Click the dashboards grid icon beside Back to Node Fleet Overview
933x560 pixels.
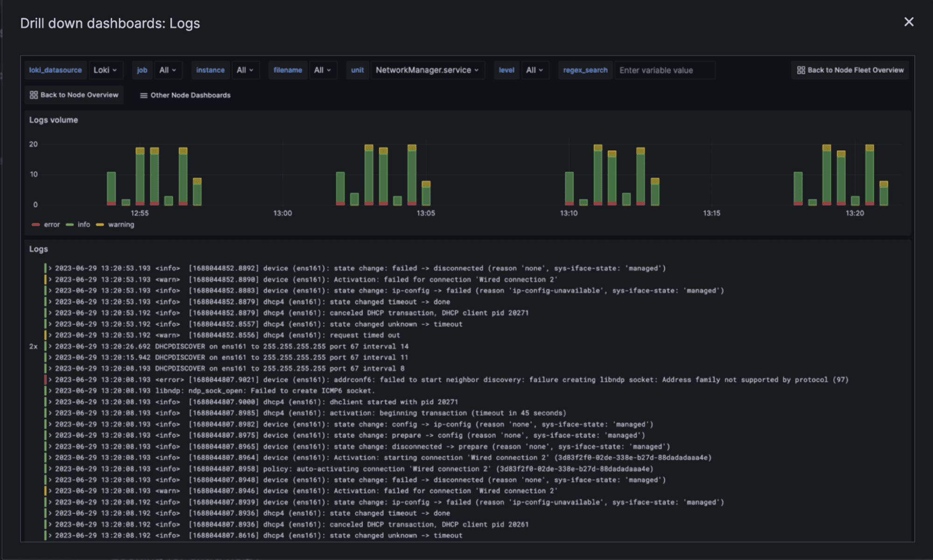801,70
